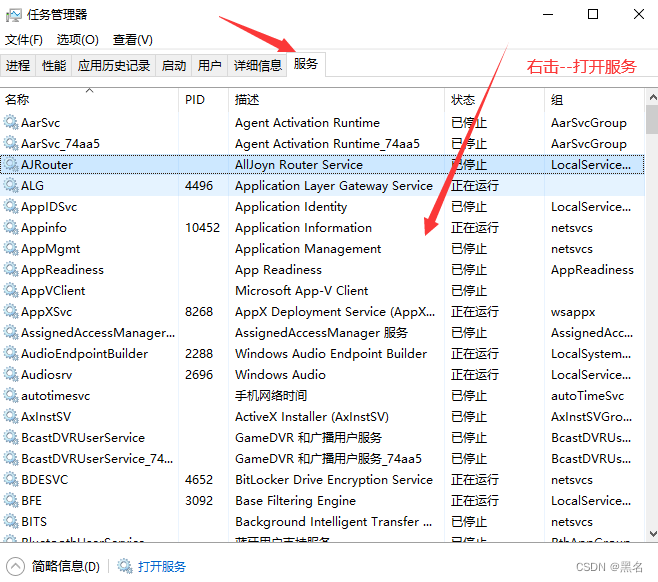
Task: Click the gear icon beside AudioEndpointBuilder
Action: [x=11, y=353]
